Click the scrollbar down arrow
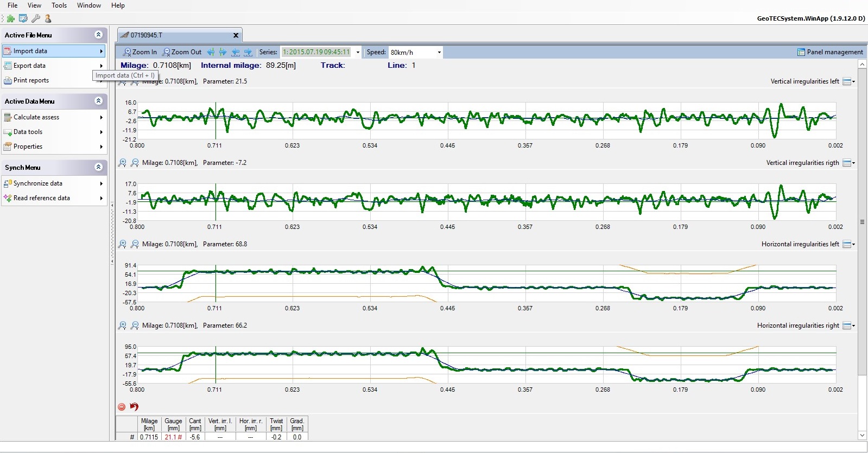 (862, 435)
